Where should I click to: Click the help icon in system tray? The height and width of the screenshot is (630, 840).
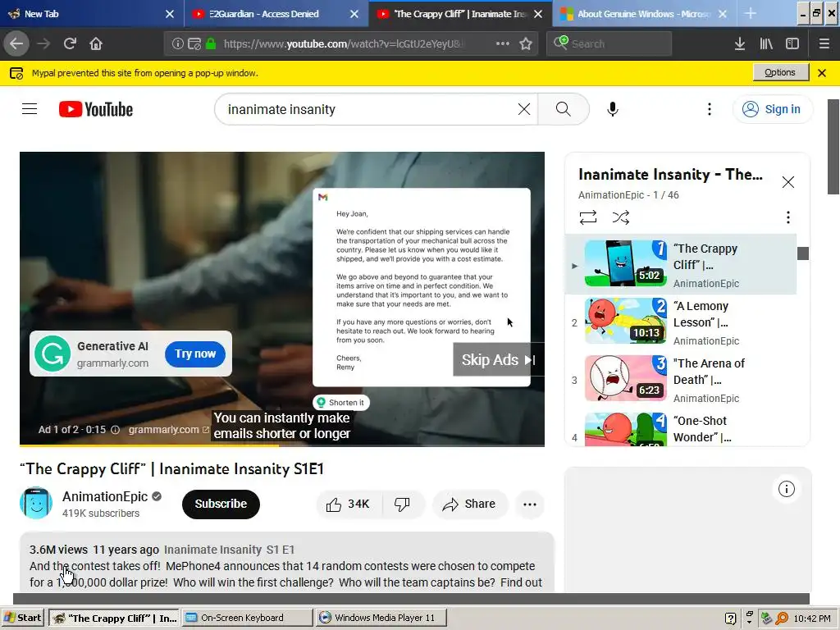coord(729,619)
